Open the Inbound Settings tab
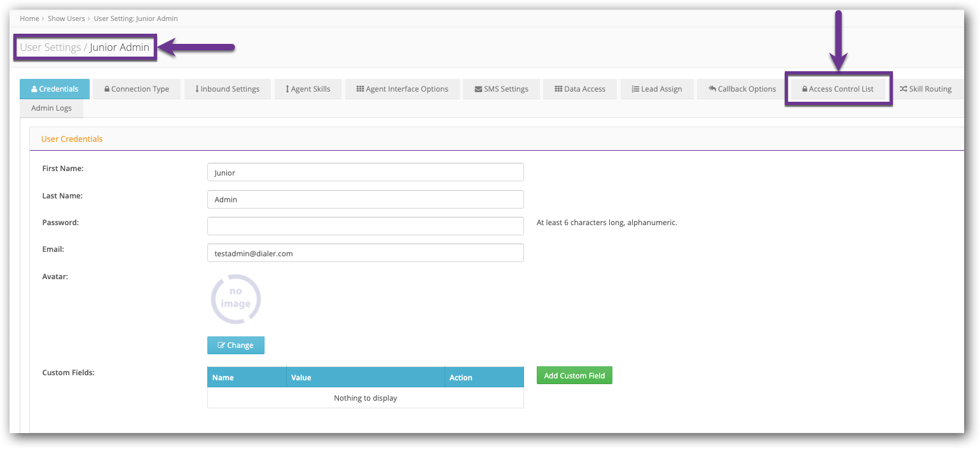Screen dimensions: 980x449 pyautogui.click(x=227, y=89)
